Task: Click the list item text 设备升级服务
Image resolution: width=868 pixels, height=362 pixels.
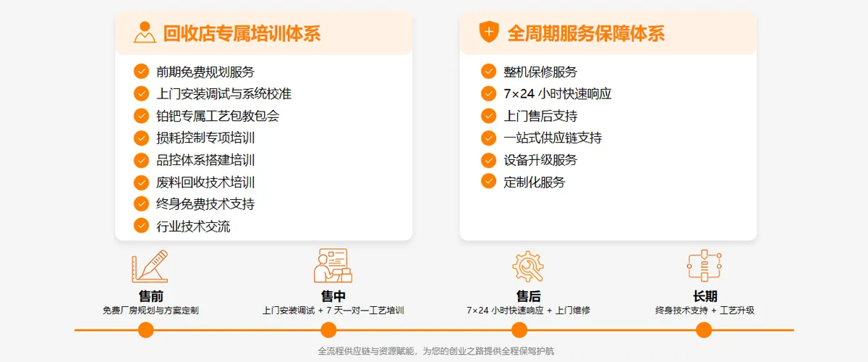Action: click(x=540, y=160)
